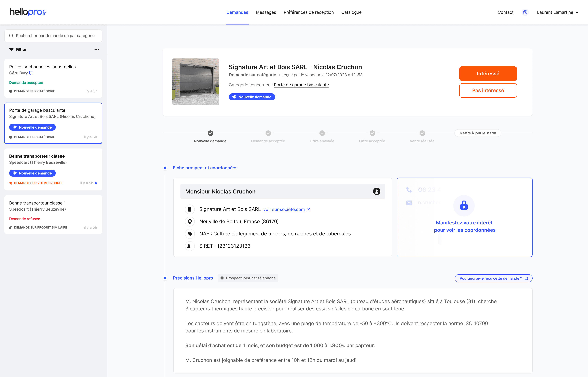Click the blue unread dot on Speedcart request
The height and width of the screenshot is (377, 588).
[96, 183]
